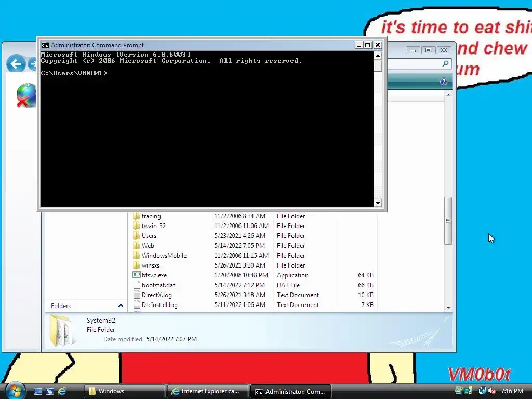The width and height of the screenshot is (532, 399).
Task: Select the tracing folder
Action: tap(151, 216)
